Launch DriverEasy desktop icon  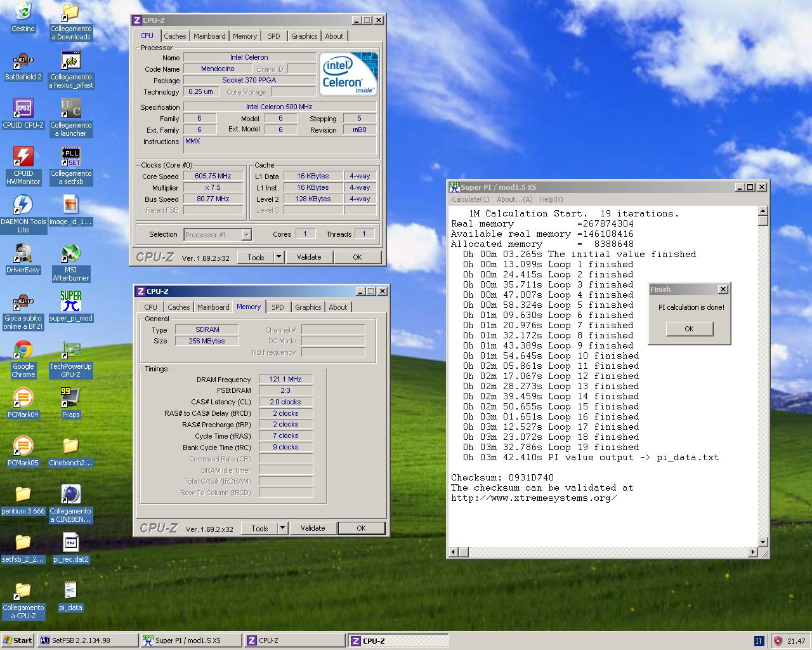23,259
